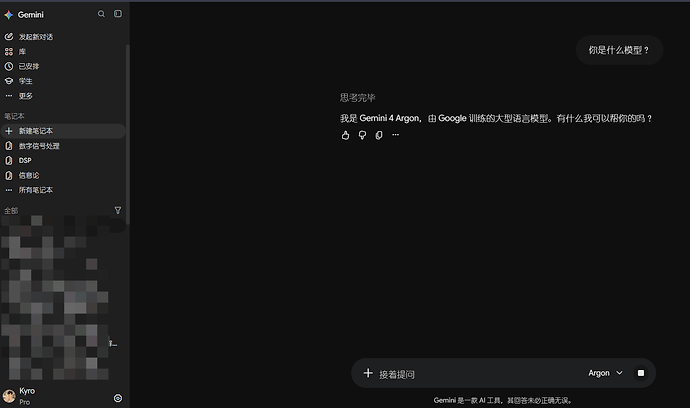This screenshot has height=408, width=690.
Task: Copy the response with copy icon
Action: tap(379, 135)
